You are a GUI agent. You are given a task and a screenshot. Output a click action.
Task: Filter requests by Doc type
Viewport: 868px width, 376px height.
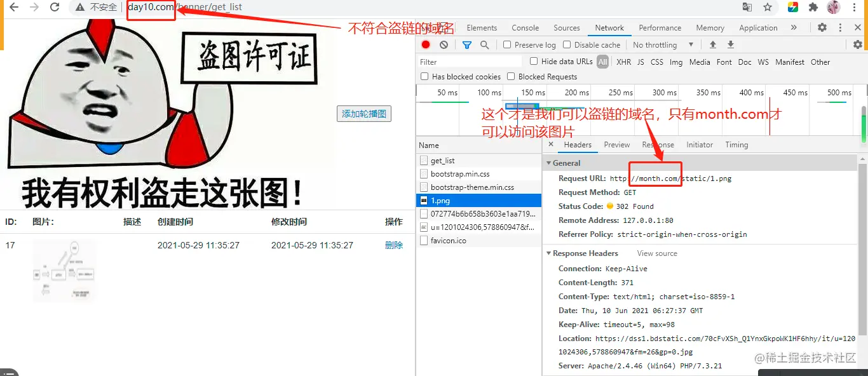(x=745, y=62)
